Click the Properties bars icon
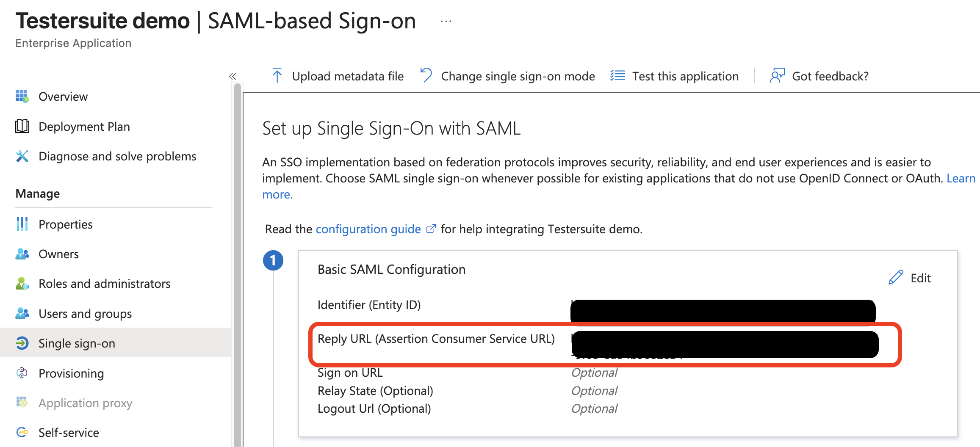The image size is (980, 447). coord(22,224)
